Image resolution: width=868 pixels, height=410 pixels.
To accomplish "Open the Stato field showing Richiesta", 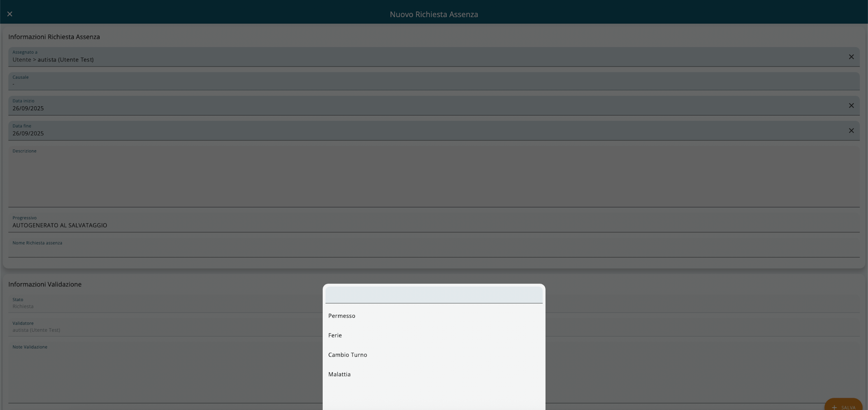I will [x=163, y=304].
